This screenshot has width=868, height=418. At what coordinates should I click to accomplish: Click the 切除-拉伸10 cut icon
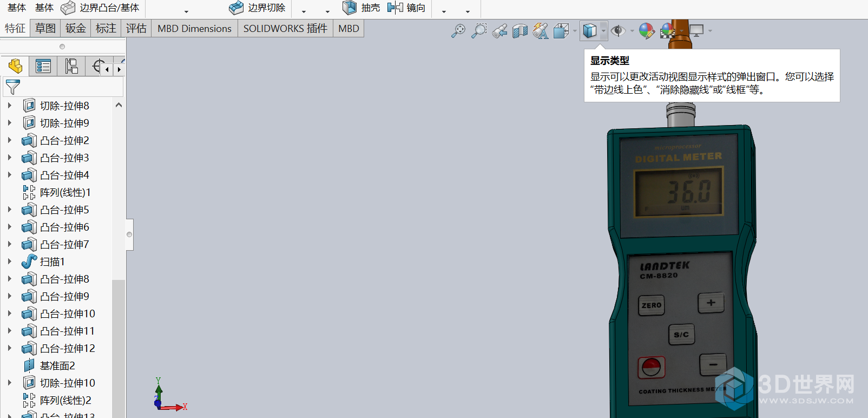29,383
